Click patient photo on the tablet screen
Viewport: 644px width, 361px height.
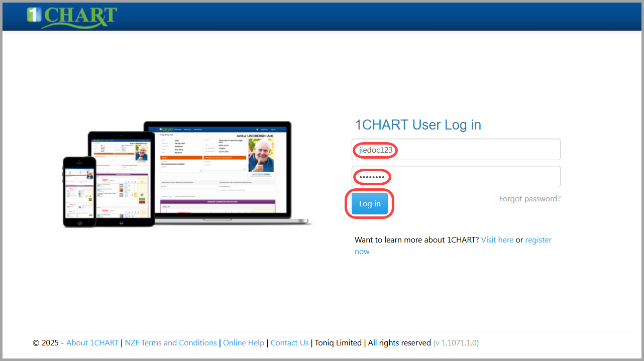pyautogui.click(x=143, y=152)
